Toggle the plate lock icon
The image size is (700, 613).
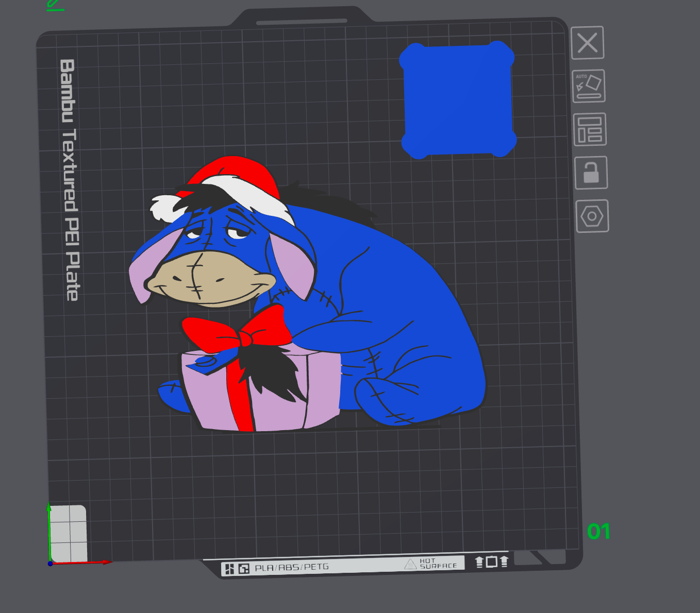click(591, 173)
